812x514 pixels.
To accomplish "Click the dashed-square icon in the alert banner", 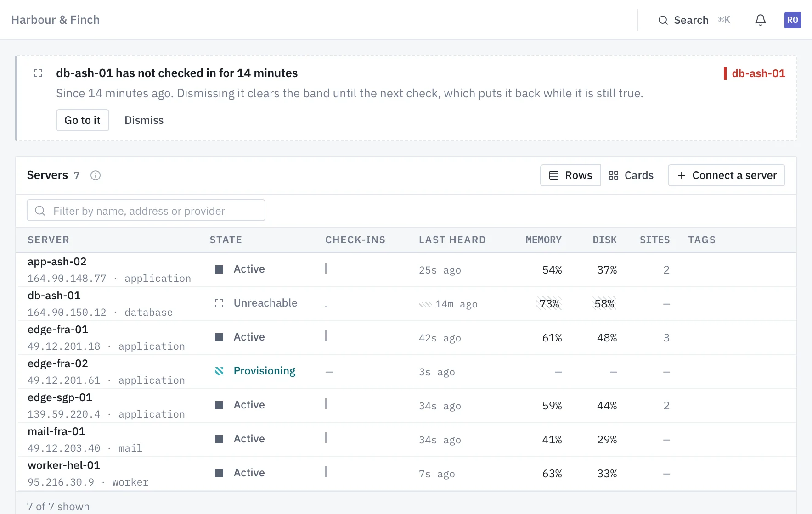I will click(x=38, y=73).
